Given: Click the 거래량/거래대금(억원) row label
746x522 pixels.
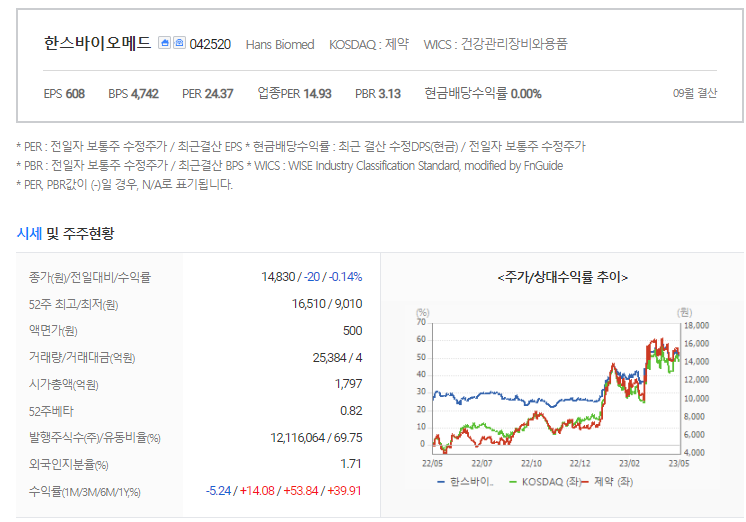Looking at the screenshot, I should tap(82, 358).
